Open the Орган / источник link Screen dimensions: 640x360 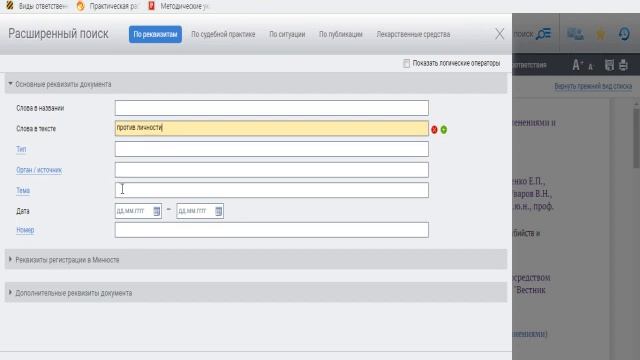click(39, 170)
